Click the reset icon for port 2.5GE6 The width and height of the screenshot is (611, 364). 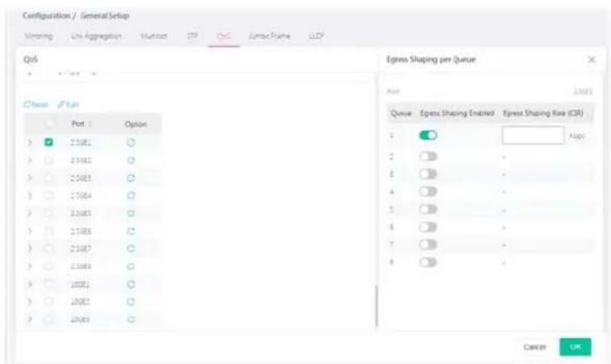131,232
